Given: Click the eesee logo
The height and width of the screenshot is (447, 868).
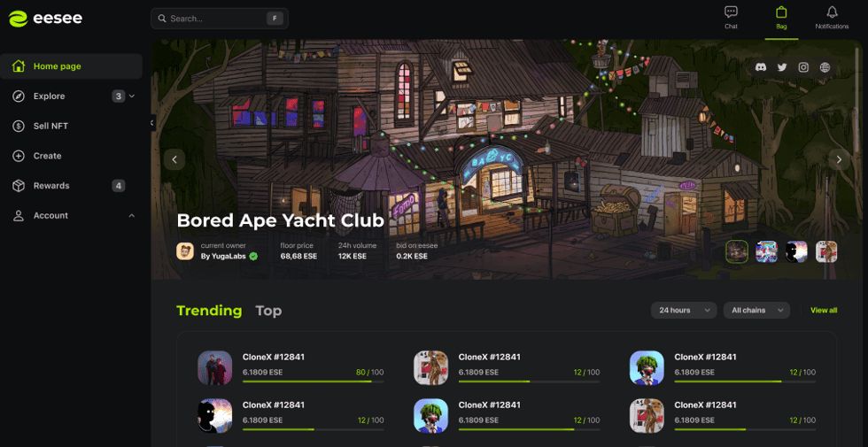Looking at the screenshot, I should click(x=45, y=19).
